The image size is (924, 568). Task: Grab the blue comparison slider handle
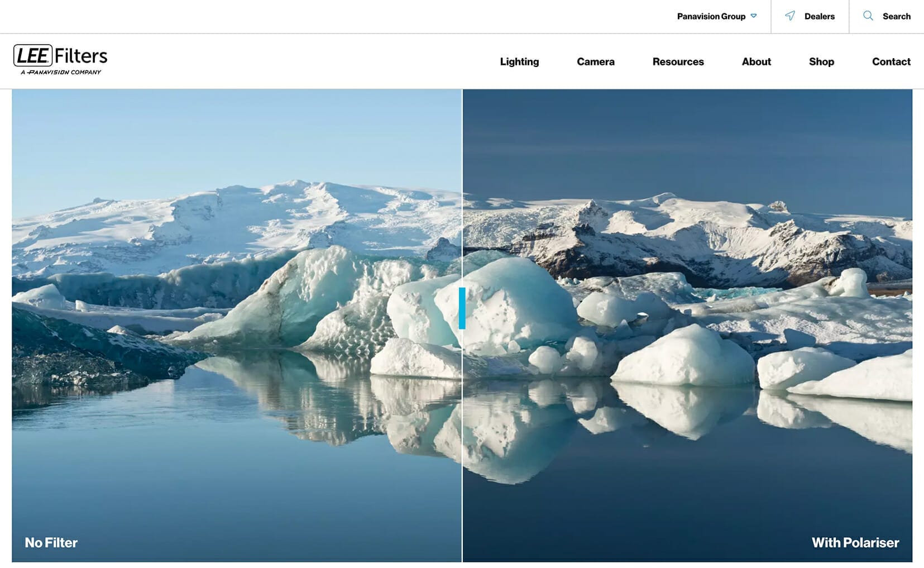coord(462,308)
